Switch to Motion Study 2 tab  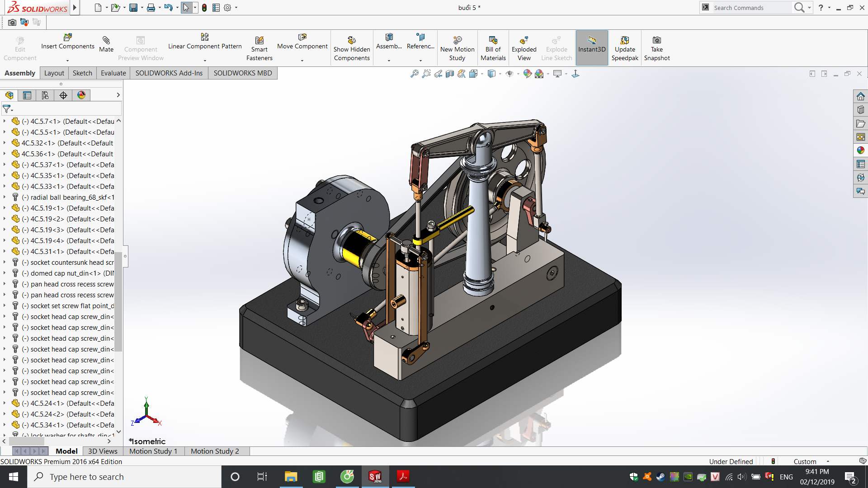tap(215, 451)
